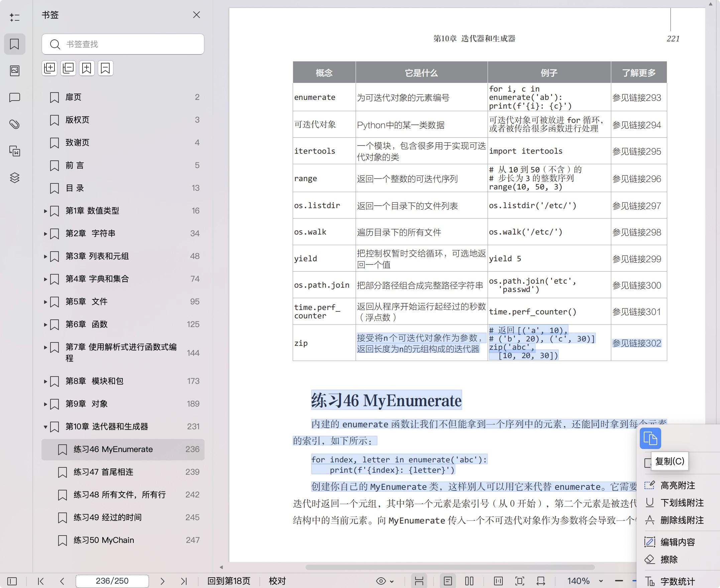720x588 pixels.
Task: Go to the first page
Action: tap(41, 581)
